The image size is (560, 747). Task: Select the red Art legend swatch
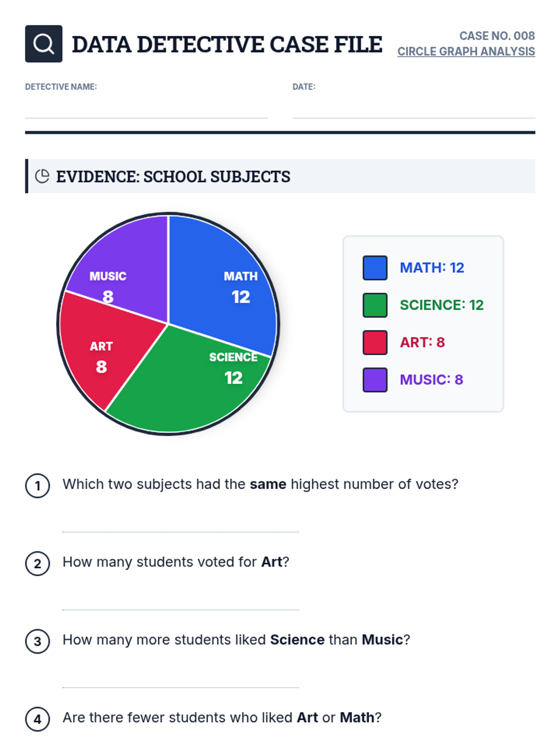pos(375,343)
